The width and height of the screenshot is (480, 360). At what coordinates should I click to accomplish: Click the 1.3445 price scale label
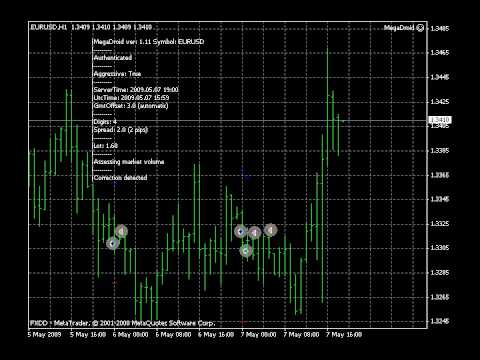coord(440,77)
